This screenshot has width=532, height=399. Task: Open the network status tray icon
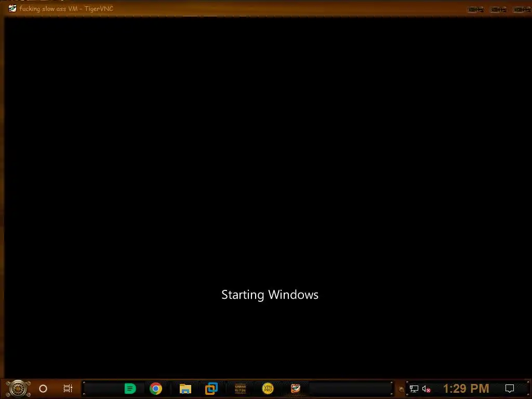coord(414,389)
